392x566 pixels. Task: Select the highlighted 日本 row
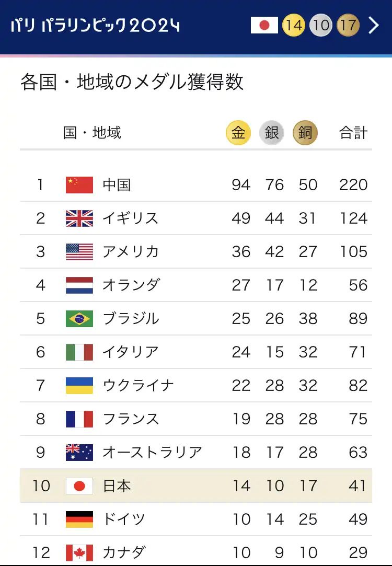pyautogui.click(x=196, y=486)
